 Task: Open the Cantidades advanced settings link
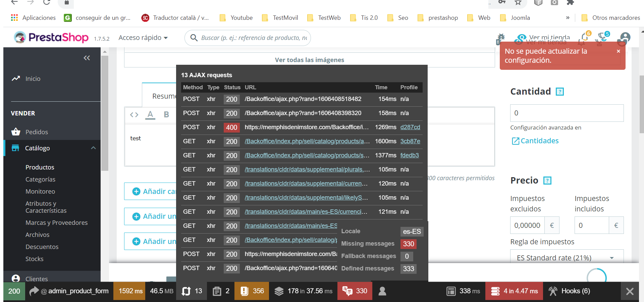[535, 141]
